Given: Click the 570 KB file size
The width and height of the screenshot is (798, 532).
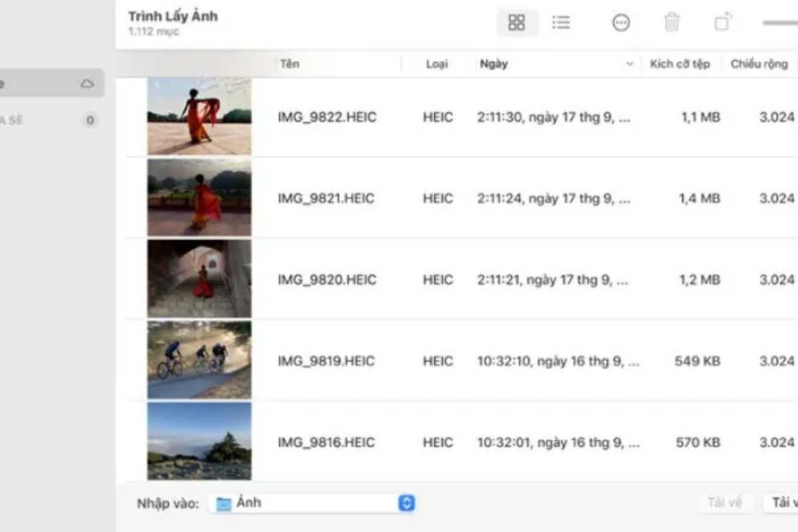Looking at the screenshot, I should click(697, 442).
